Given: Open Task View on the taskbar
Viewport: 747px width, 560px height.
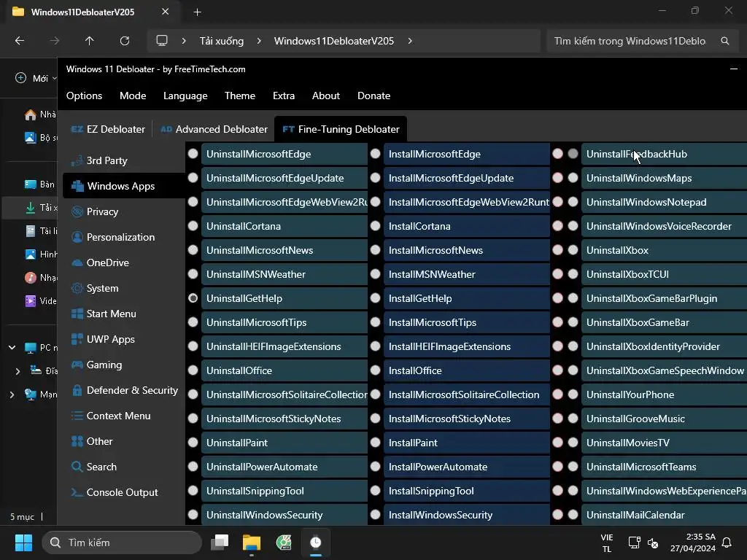Looking at the screenshot, I should (220, 542).
